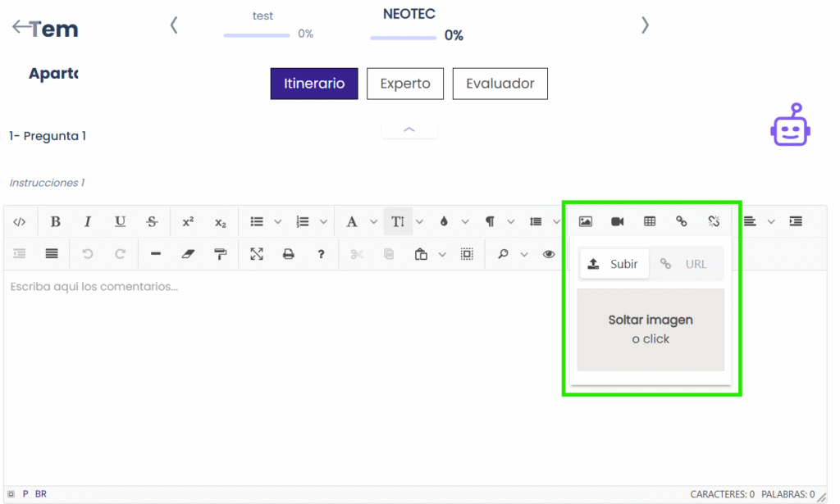Redo the last edit
Viewport: 840px width, 504px height.
pyautogui.click(x=120, y=253)
